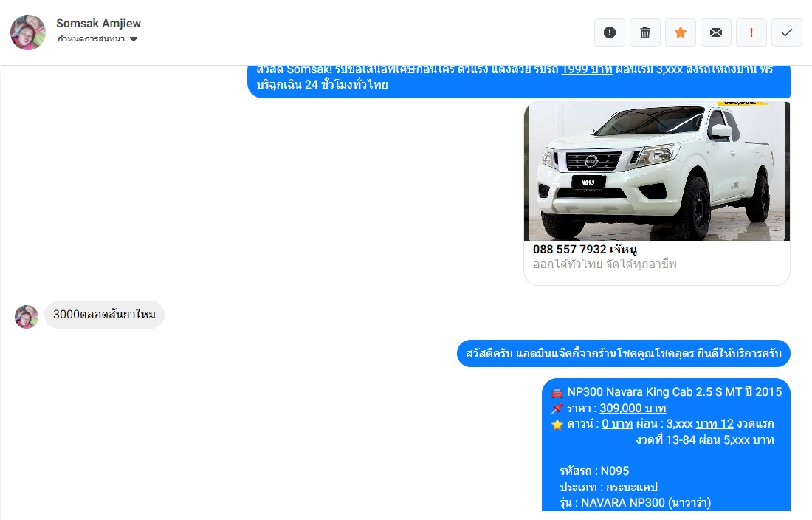Screen dimensions: 812x520
Task: Click the Somsak Amjiew contact name
Action: coord(98,24)
